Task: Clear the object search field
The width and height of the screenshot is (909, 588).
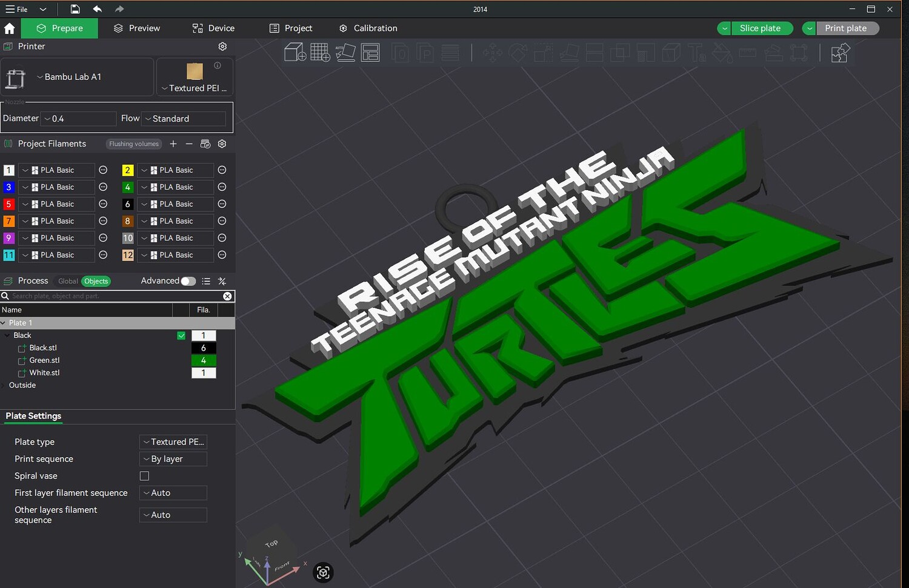Action: (x=227, y=296)
